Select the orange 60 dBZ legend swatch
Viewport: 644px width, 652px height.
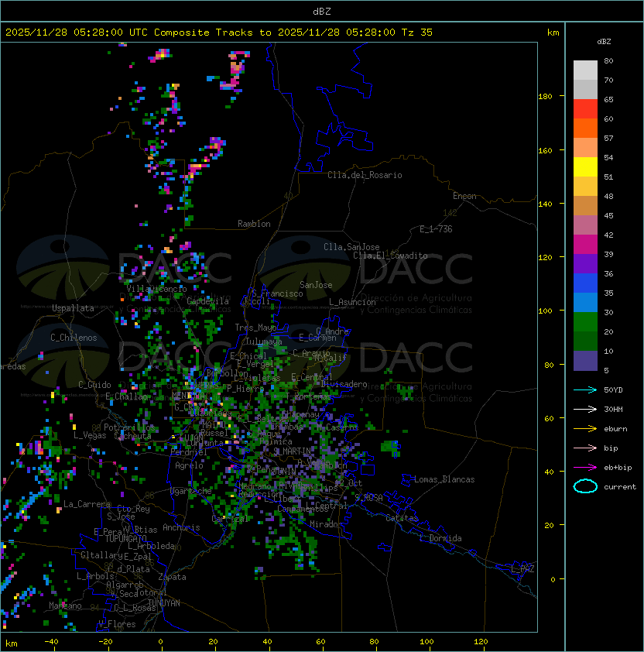point(585,128)
